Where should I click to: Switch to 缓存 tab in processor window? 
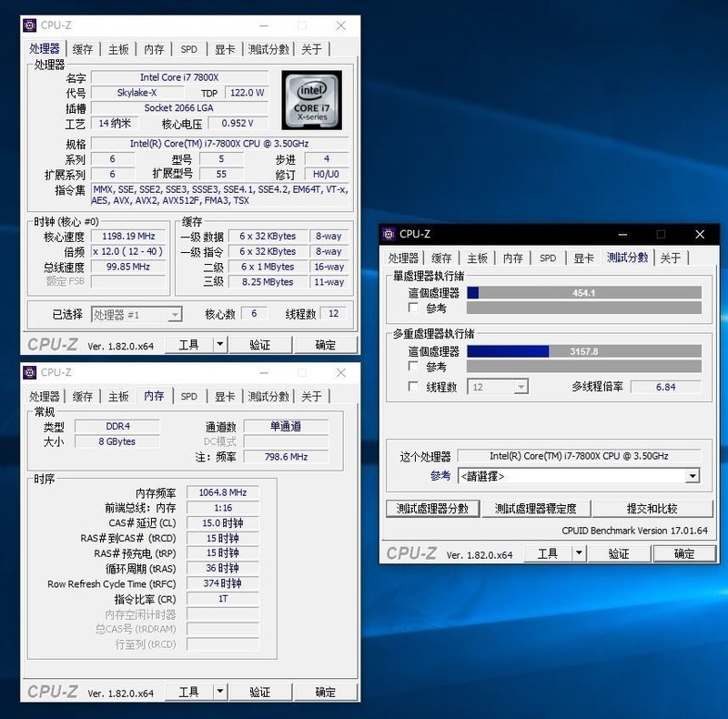pos(83,49)
